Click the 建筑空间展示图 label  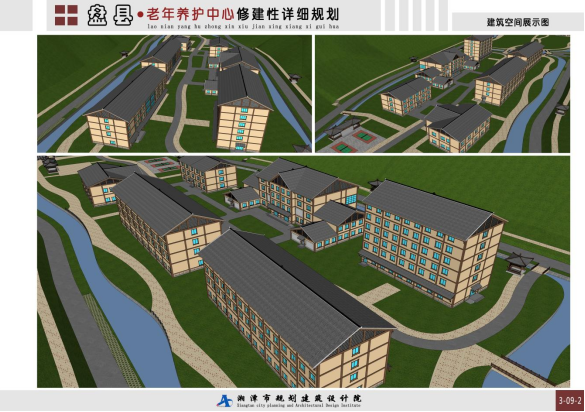[517, 22]
